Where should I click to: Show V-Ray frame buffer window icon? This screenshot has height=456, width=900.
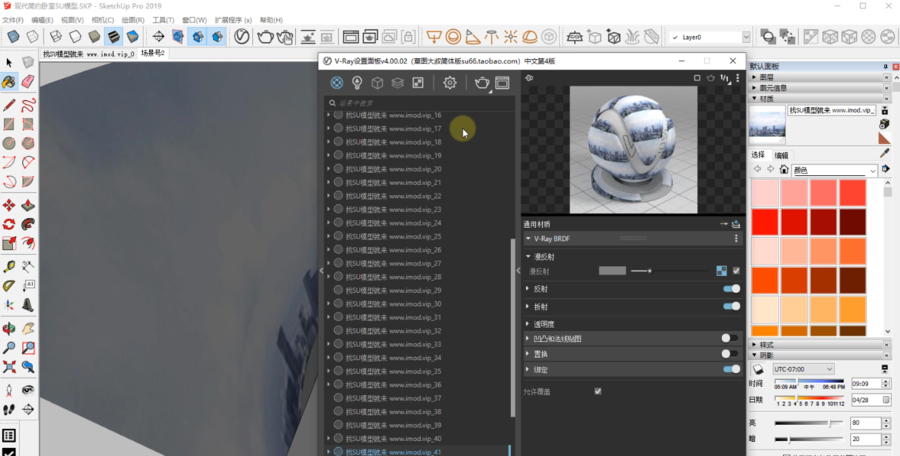pos(502,83)
